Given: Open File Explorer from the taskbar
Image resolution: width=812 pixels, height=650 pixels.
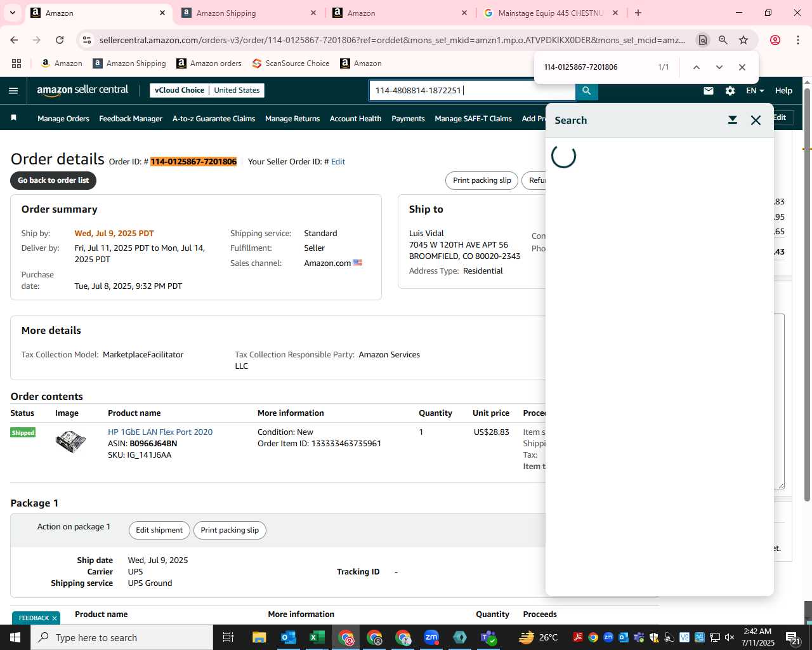Looking at the screenshot, I should [x=259, y=637].
